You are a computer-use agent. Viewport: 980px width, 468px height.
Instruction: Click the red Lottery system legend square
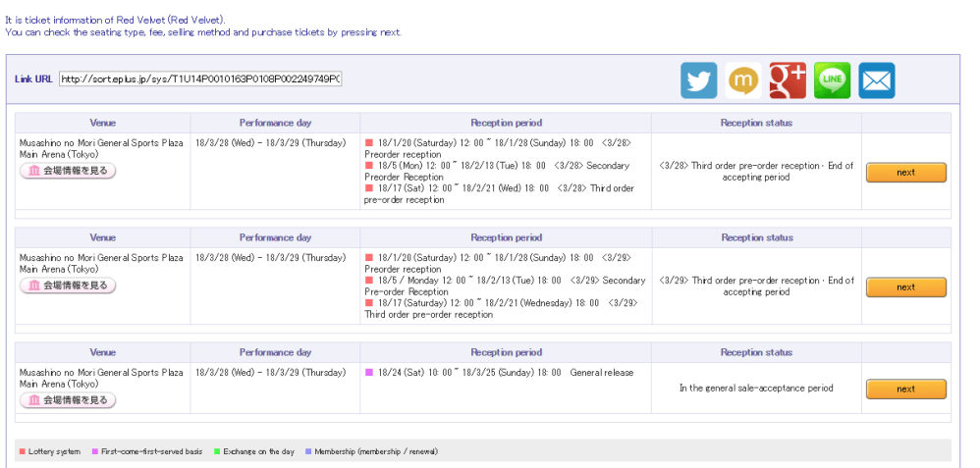[23, 451]
